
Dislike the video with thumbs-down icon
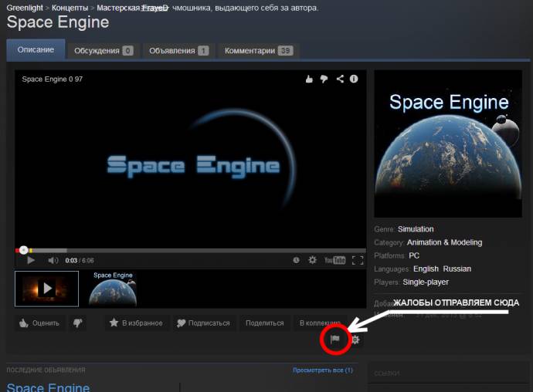tap(324, 79)
